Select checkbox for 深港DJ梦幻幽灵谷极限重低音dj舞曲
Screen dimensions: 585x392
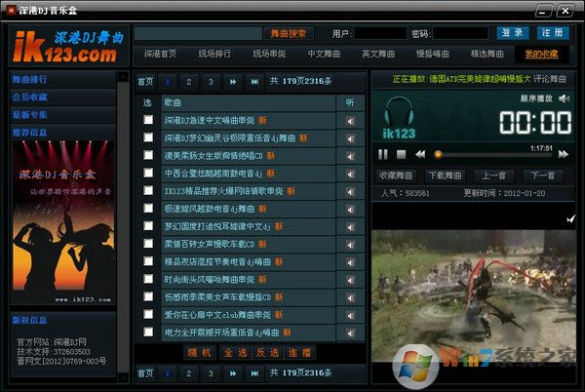click(x=148, y=137)
